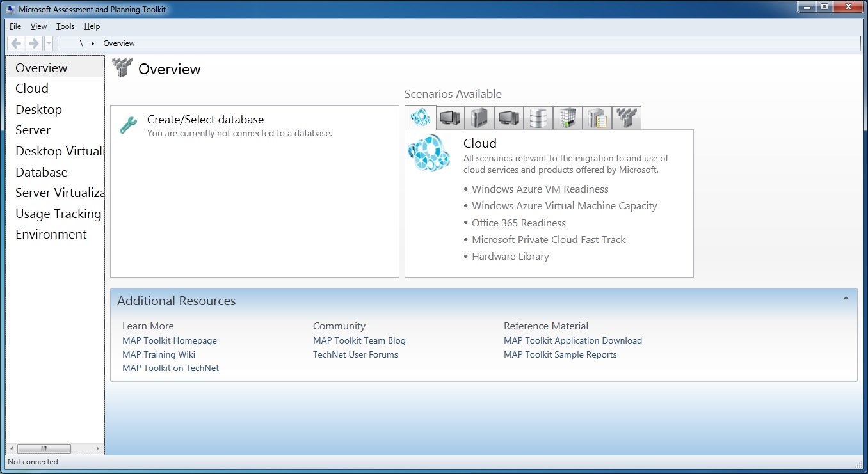Open the Database scenario cylinder icon tab
868x474 pixels.
538,118
